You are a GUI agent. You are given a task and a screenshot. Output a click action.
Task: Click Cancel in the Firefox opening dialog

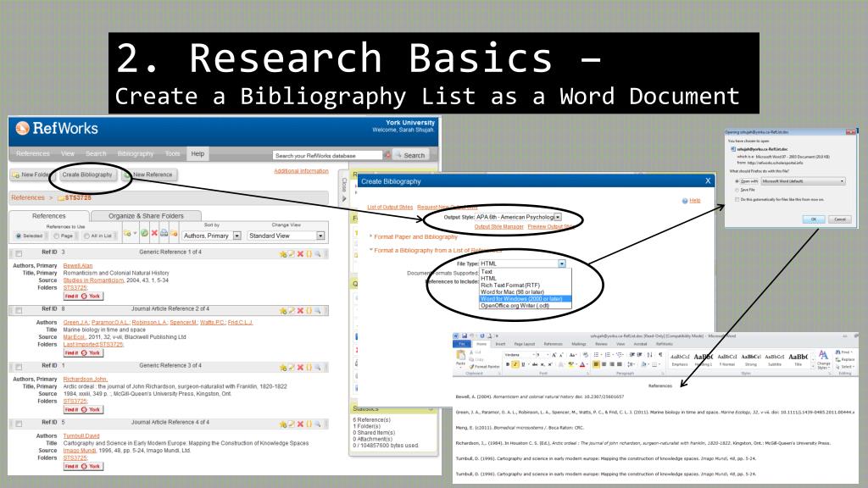click(x=840, y=219)
